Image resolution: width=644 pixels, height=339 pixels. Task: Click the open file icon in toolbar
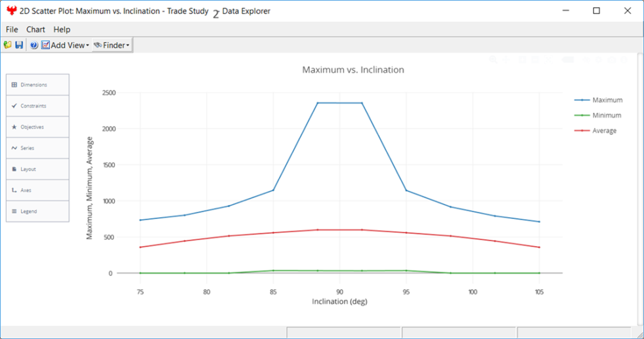pos(8,45)
